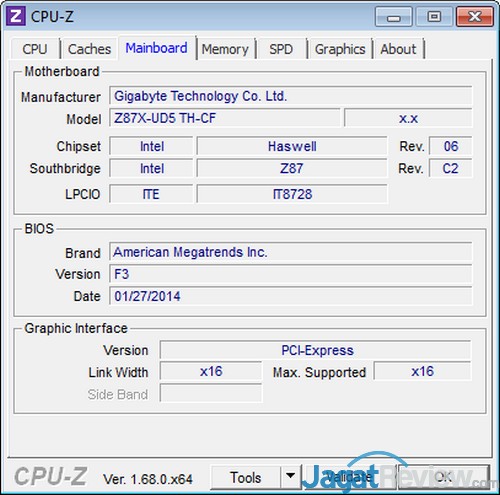
Task: Open the Caches tab
Action: tap(89, 49)
